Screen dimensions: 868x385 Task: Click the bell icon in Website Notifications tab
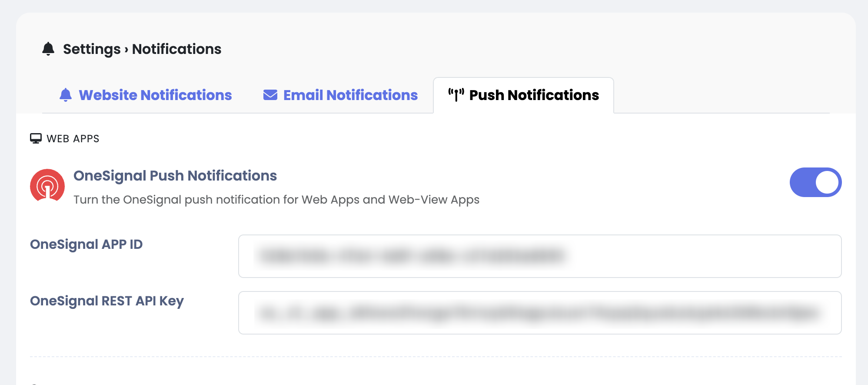click(66, 95)
